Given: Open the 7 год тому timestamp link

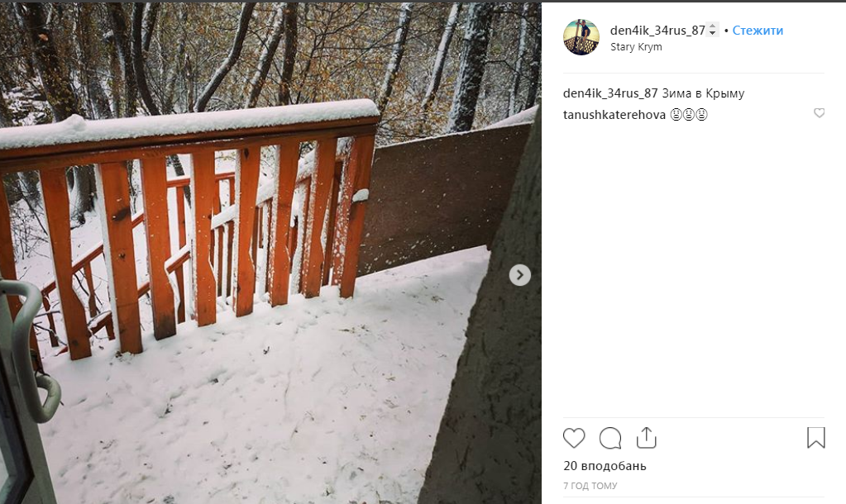Looking at the screenshot, I should coord(590,486).
